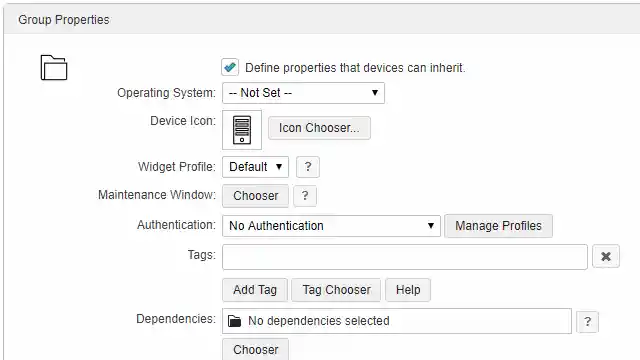Focus the Tags input field
The image size is (640, 360).
[x=405, y=257]
